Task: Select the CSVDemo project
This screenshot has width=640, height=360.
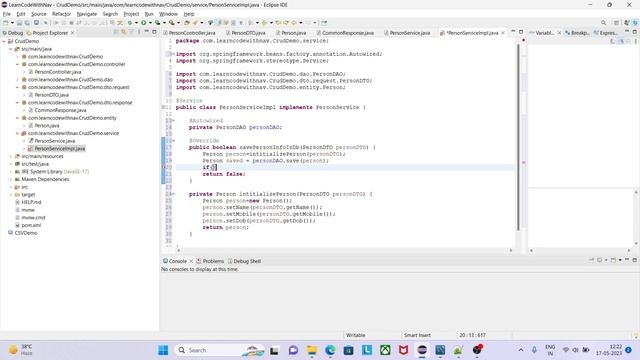Action: (x=26, y=233)
